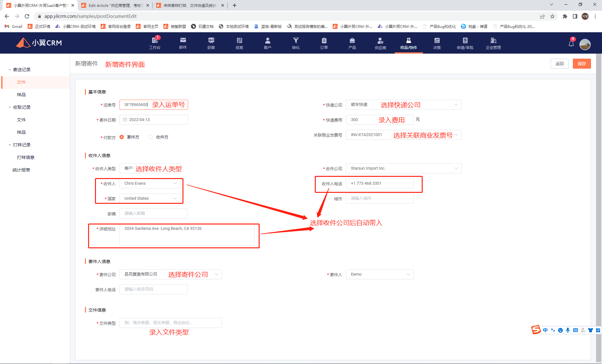
Task: Switch to 来样寄样打样 browser tab
Action: pos(190,5)
